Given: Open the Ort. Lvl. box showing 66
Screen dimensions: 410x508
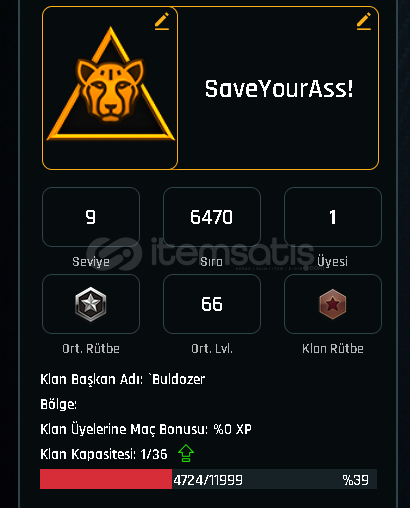Looking at the screenshot, I should [212, 304].
